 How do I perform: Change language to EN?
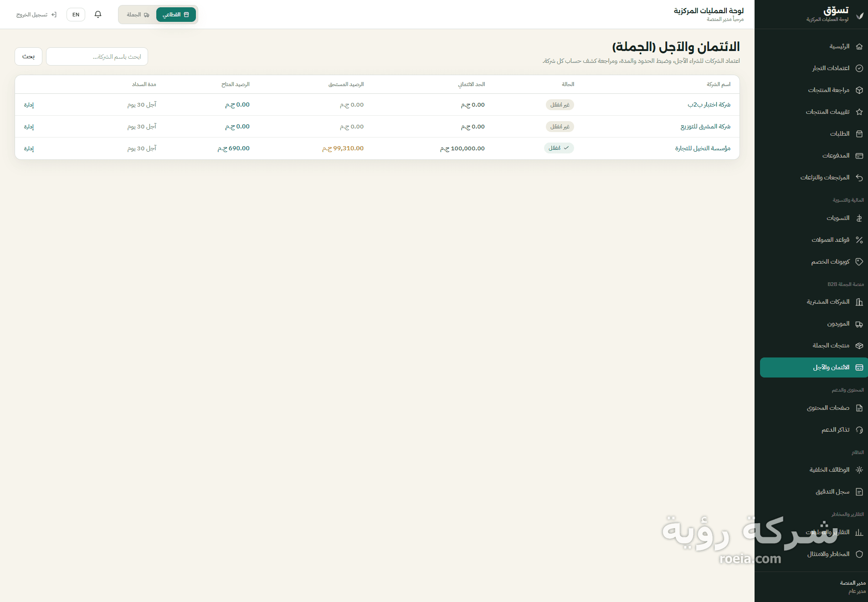coord(76,15)
